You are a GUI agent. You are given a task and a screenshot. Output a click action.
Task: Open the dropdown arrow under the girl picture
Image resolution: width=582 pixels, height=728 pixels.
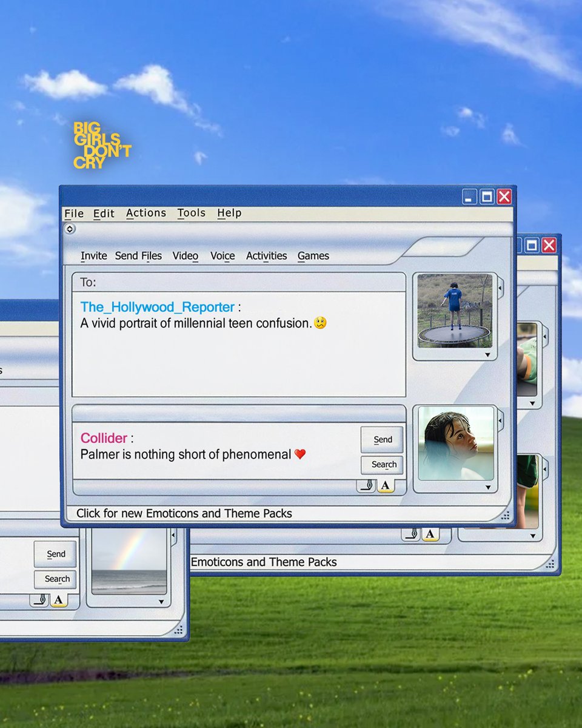[488, 487]
